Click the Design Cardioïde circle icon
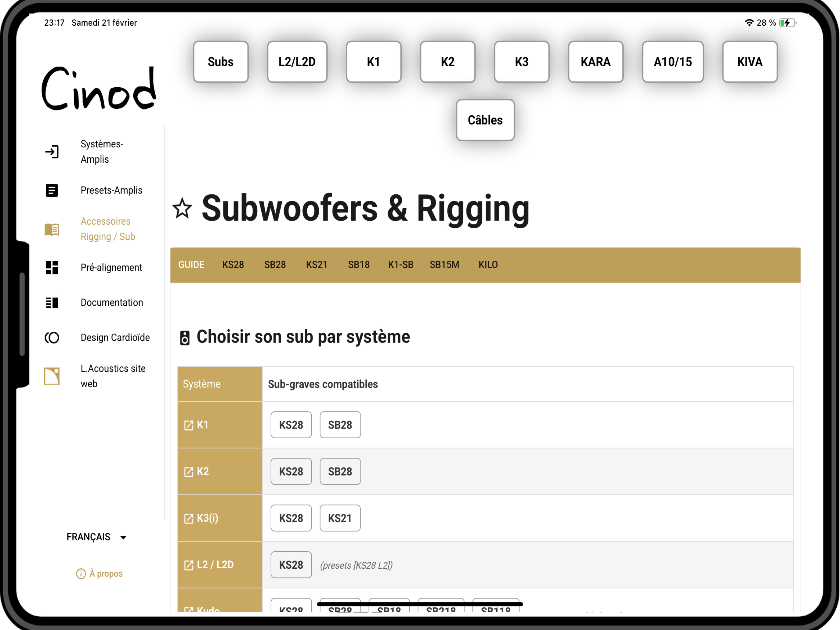 [x=52, y=338]
